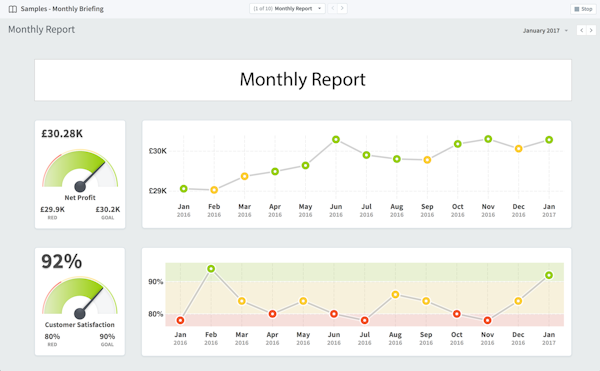The image size is (600, 371).
Task: Click the £30.2K goal value
Action: pyautogui.click(x=108, y=210)
